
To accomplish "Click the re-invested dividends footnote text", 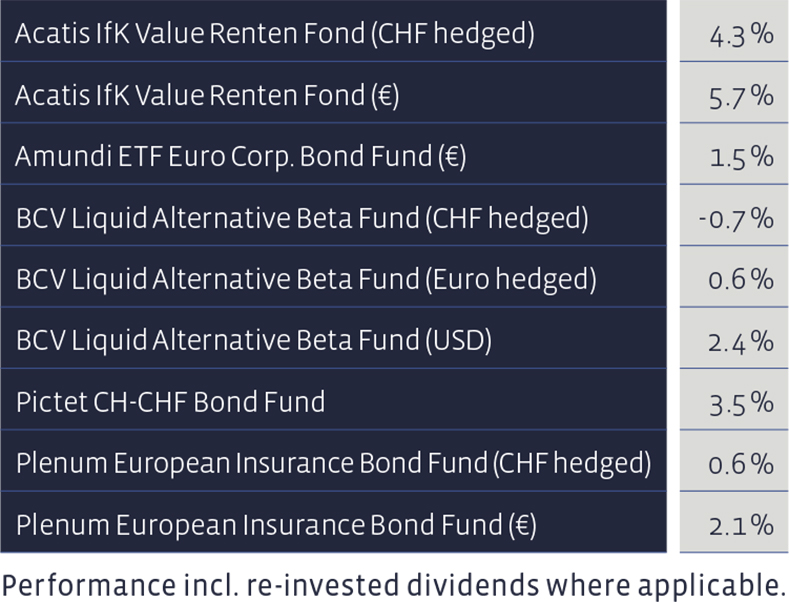I will 393,585.
